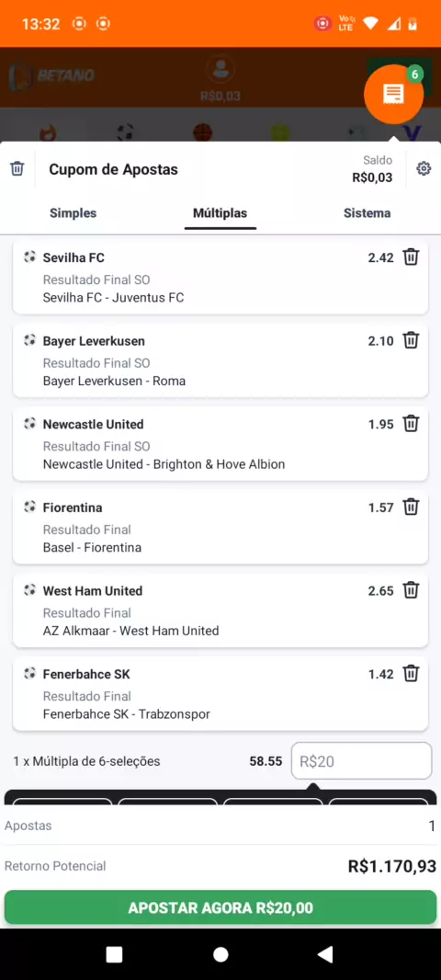The width and height of the screenshot is (441, 980).
Task: Remove the West Ham United bet
Action: [411, 590]
